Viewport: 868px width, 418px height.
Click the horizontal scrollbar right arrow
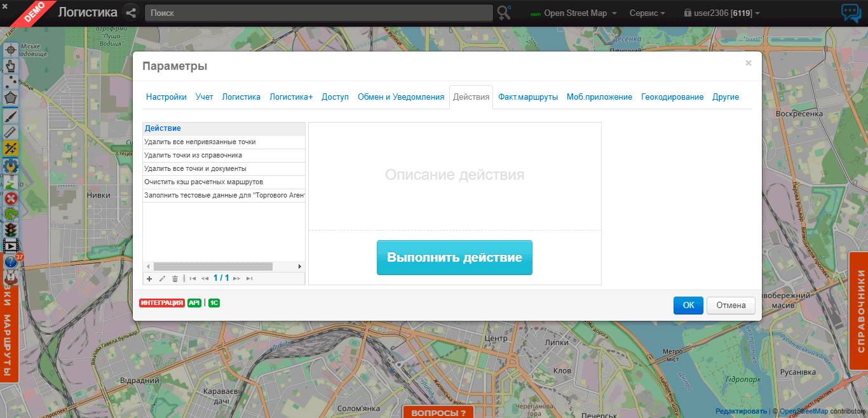pyautogui.click(x=300, y=267)
